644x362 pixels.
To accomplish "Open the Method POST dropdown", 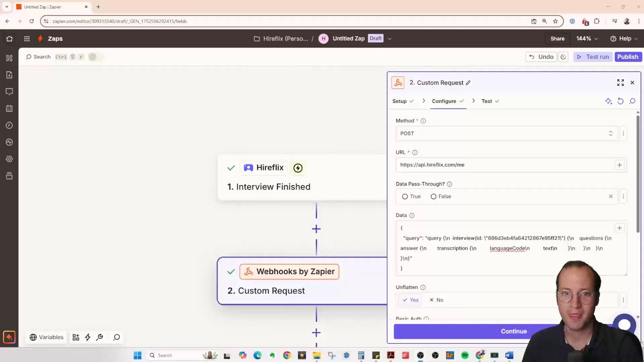I will click(x=507, y=133).
